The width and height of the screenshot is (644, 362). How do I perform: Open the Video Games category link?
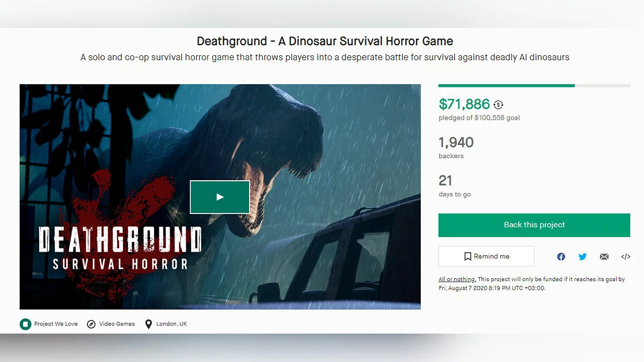click(117, 324)
